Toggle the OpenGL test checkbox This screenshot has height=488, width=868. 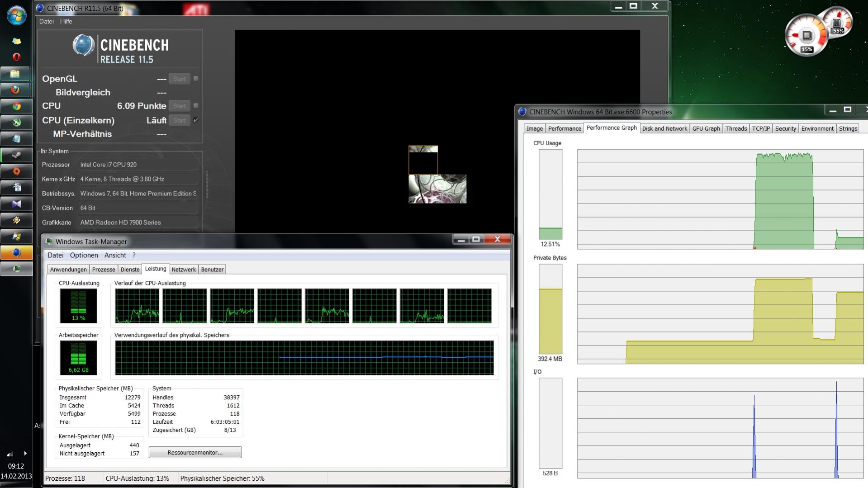pos(196,78)
